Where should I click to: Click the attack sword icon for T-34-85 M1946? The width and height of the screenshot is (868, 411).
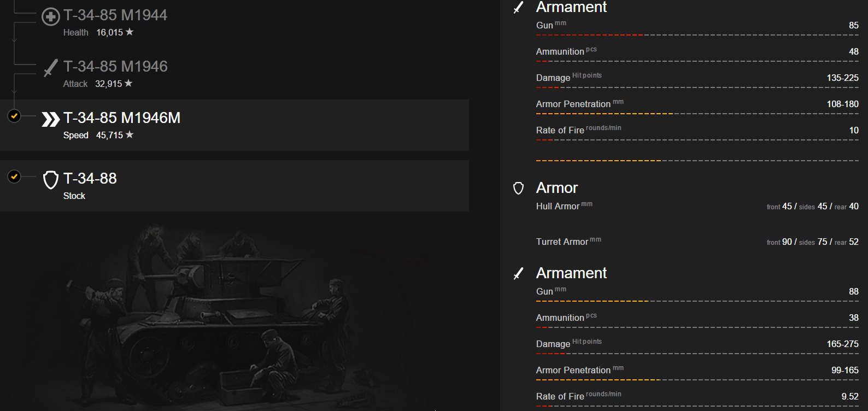50,68
